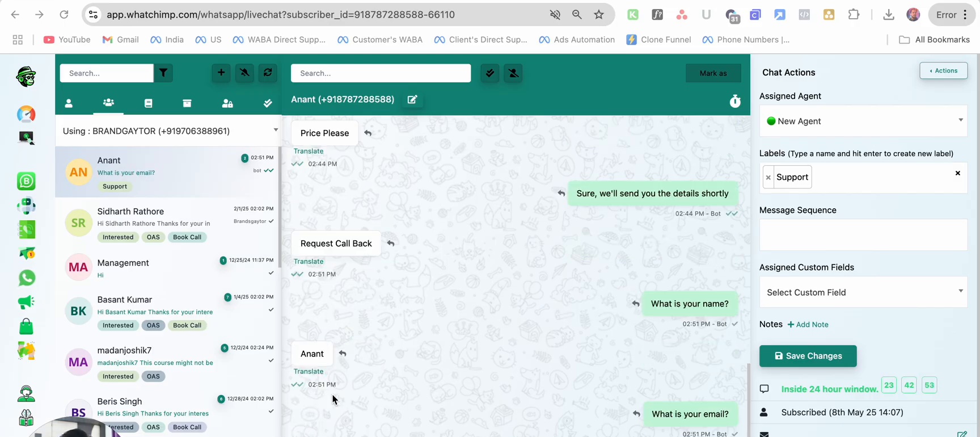Image resolution: width=980 pixels, height=437 pixels.
Task: Open the support agent sidebar icon
Action: click(x=26, y=393)
